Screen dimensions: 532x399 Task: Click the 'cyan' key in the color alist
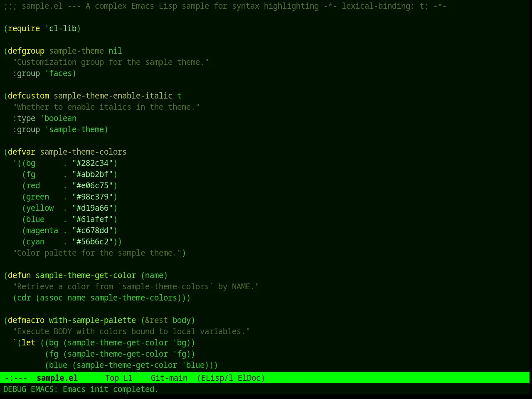click(35, 241)
